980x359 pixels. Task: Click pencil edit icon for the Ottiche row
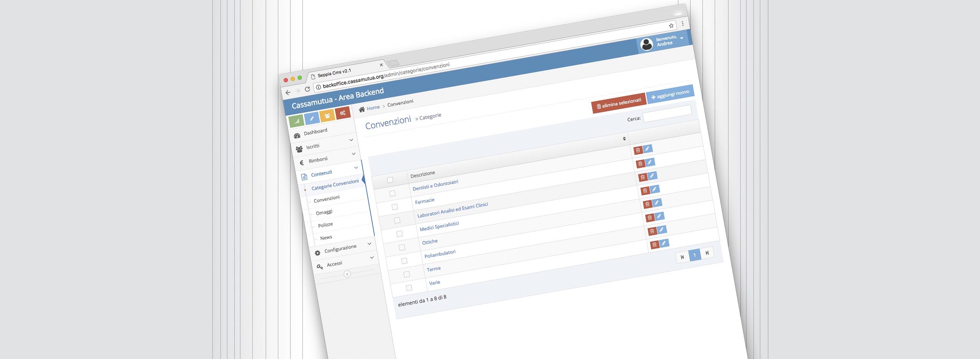coord(657,203)
